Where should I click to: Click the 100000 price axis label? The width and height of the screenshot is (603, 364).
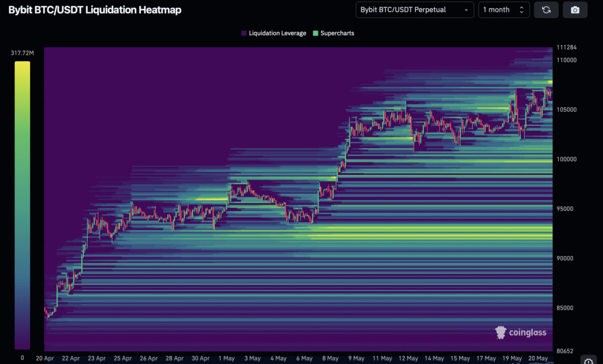tap(566, 159)
